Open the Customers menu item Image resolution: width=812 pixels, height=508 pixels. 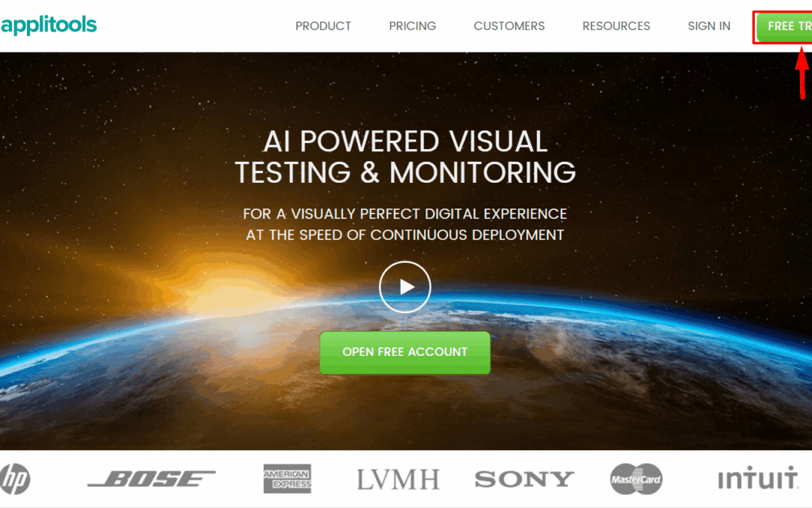pyautogui.click(x=509, y=26)
